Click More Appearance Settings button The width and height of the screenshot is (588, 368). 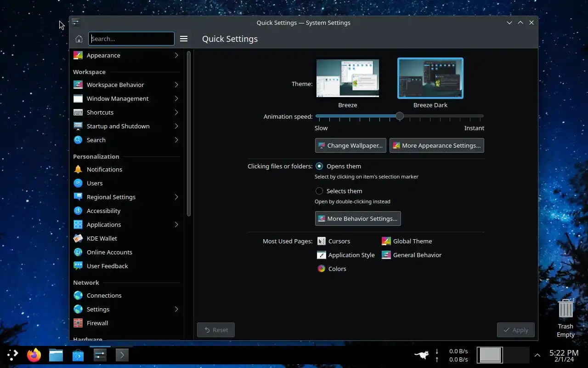pyautogui.click(x=437, y=145)
